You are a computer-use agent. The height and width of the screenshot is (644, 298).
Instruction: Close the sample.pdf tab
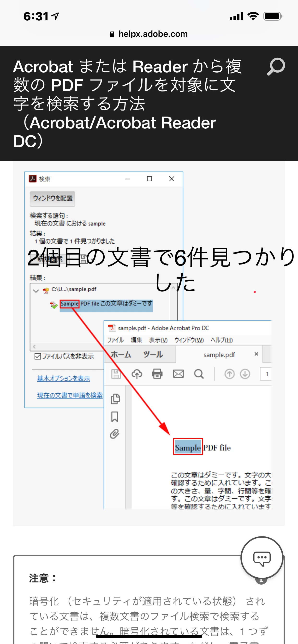point(256,354)
